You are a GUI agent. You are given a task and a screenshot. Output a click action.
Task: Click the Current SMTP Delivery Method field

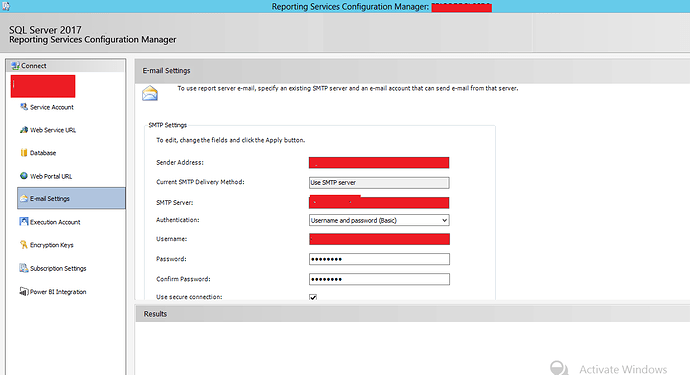(379, 182)
